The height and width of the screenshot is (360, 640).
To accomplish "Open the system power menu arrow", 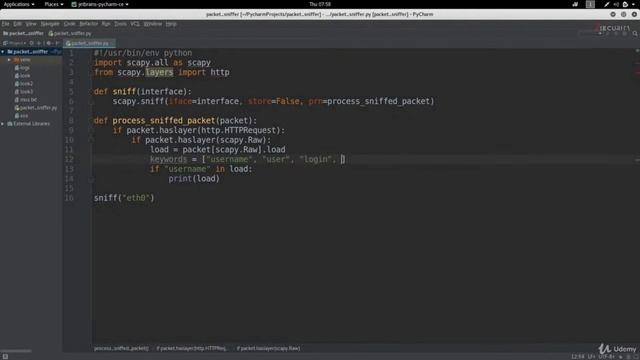I will (633, 4).
